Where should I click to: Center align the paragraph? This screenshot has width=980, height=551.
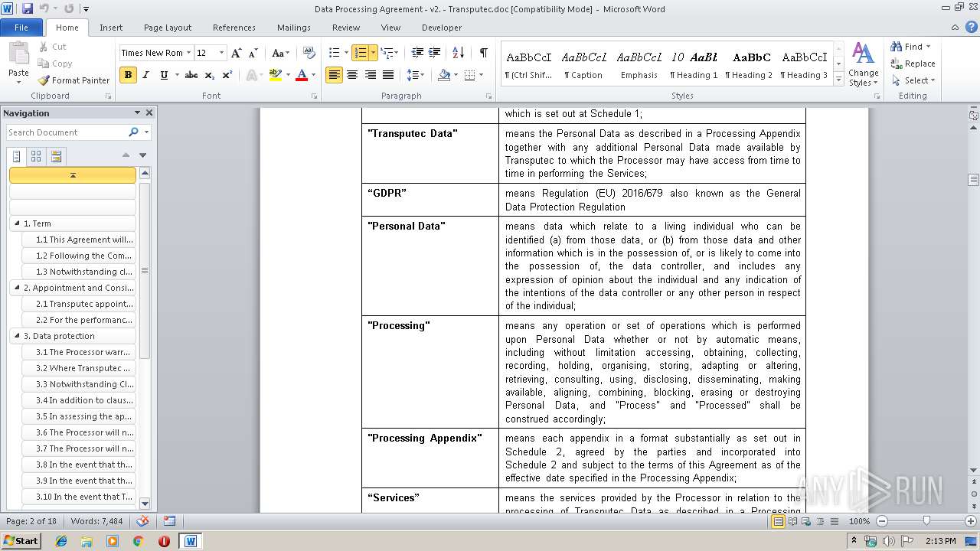(x=352, y=75)
